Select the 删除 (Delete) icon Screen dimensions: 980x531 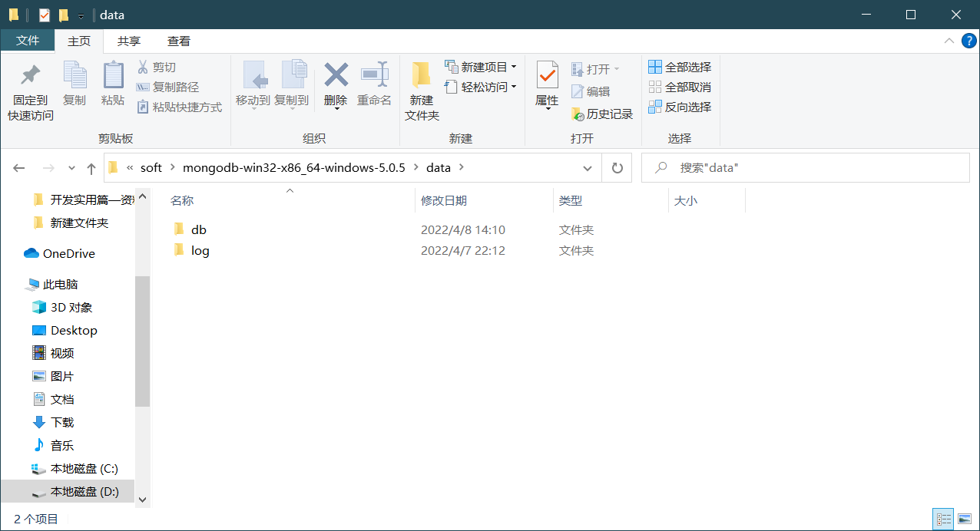pos(335,87)
